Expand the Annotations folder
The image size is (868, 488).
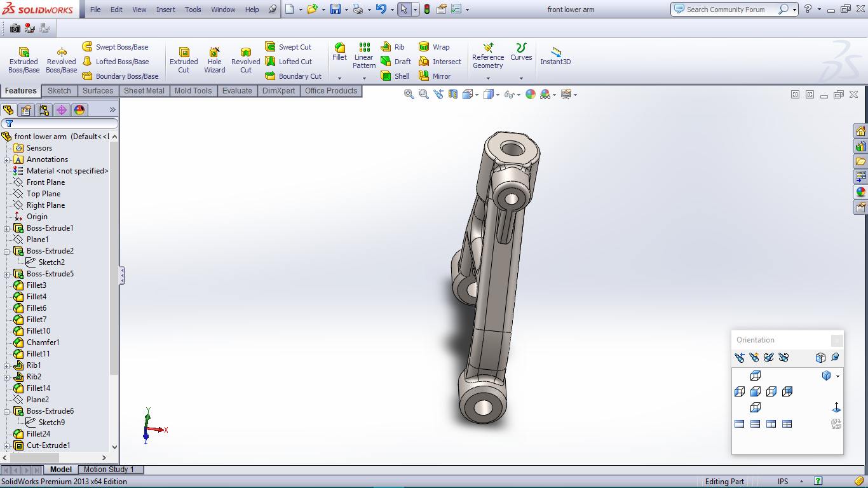coord(7,159)
